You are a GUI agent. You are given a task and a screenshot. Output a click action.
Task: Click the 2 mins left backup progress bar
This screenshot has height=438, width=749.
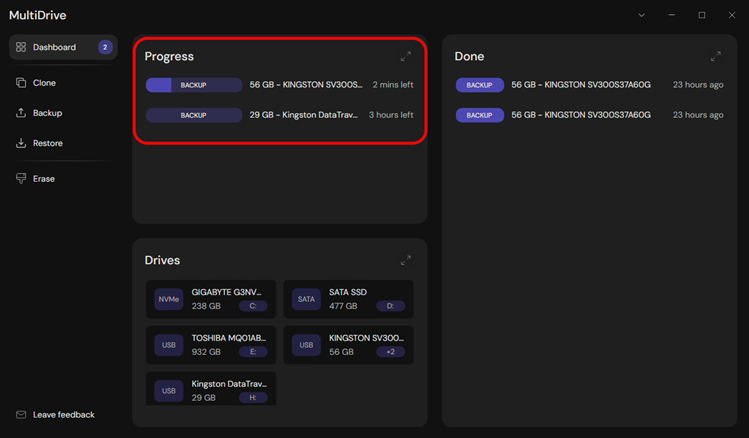point(194,86)
